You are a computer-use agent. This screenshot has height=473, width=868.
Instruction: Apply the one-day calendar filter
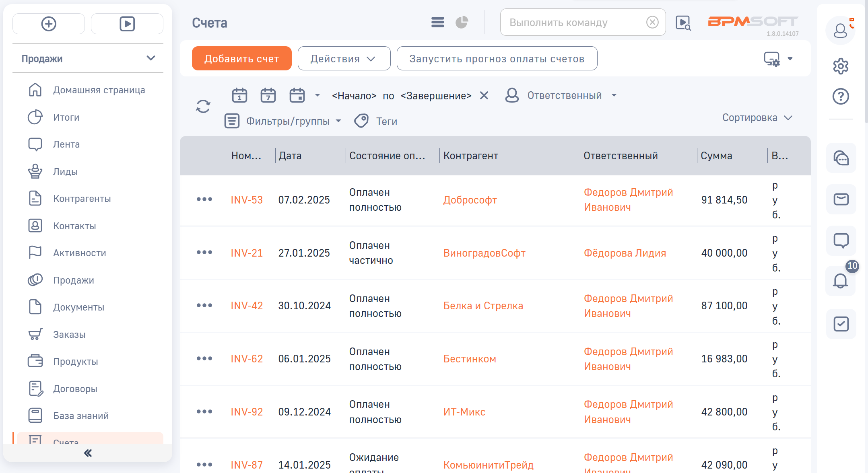(x=239, y=95)
